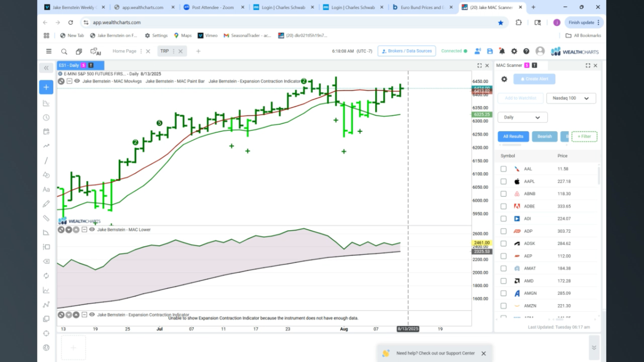Image resolution: width=644 pixels, height=362 pixels.
Task: Toggle visibility of MAC MovAvgs indicator
Action: point(77,81)
